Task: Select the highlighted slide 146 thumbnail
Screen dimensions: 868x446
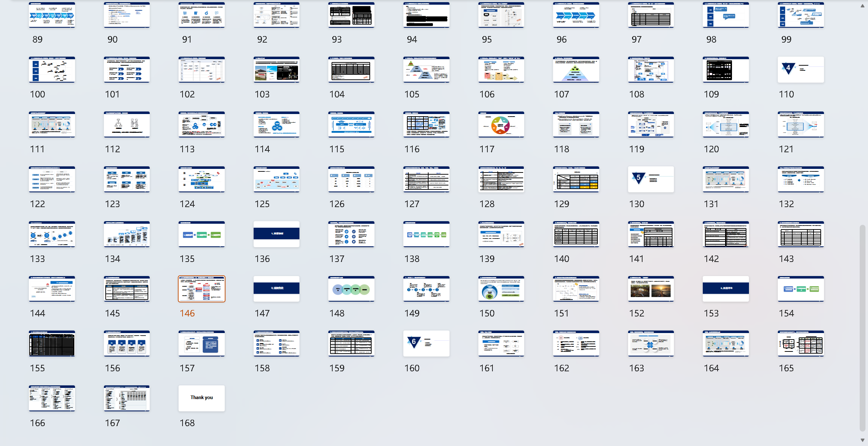Action: click(201, 289)
